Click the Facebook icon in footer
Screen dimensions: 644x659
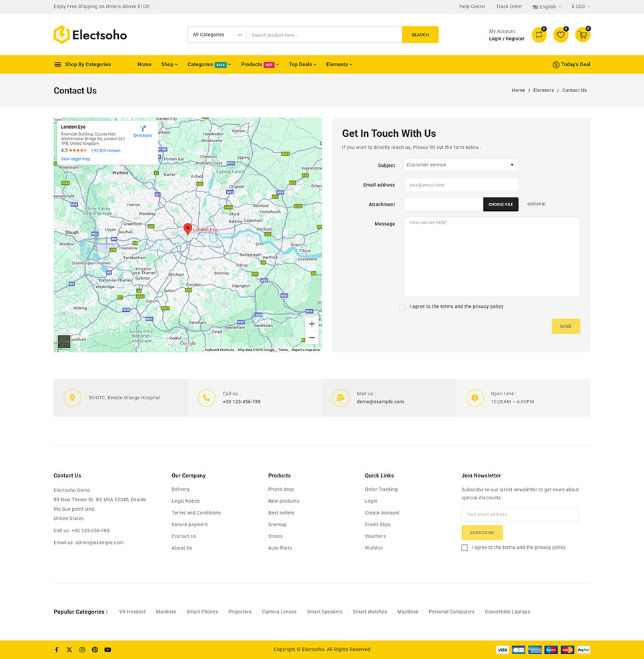click(57, 650)
